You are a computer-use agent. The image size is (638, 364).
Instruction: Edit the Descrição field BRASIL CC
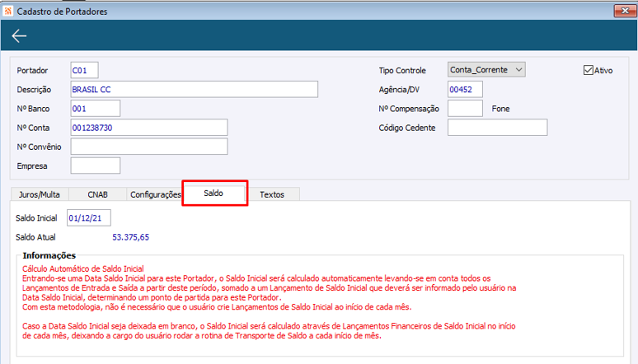click(x=194, y=89)
